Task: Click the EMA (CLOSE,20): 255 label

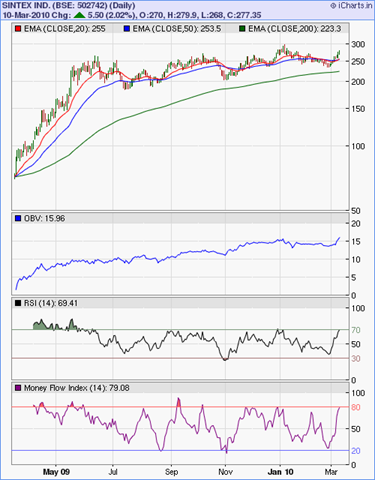Action: click(x=65, y=29)
